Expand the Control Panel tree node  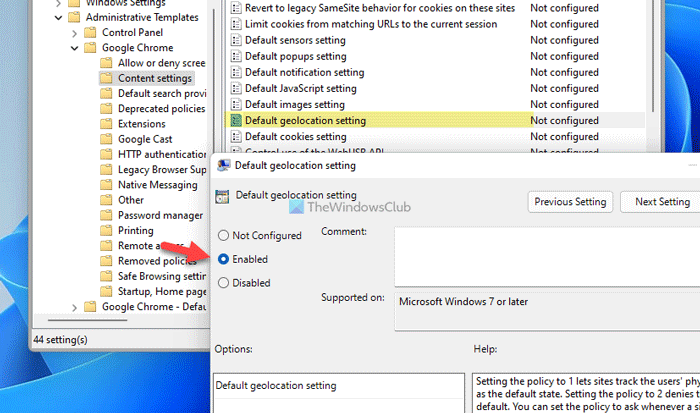click(75, 33)
